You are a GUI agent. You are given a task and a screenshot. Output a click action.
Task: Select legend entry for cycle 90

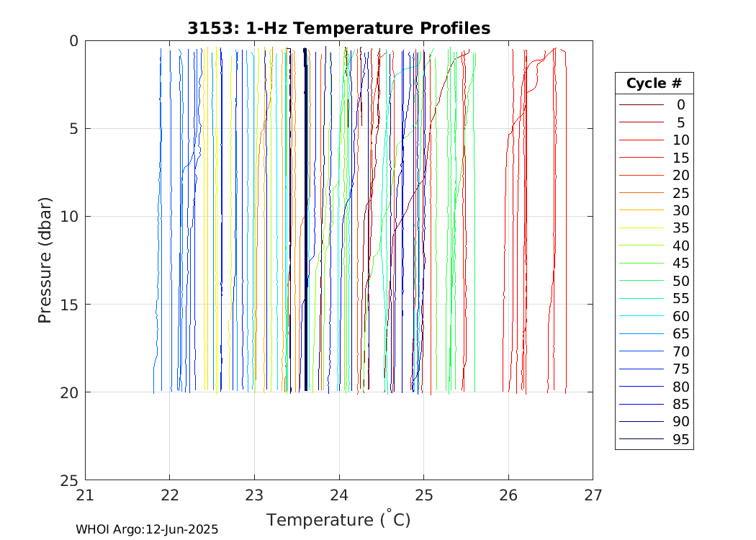click(654, 421)
